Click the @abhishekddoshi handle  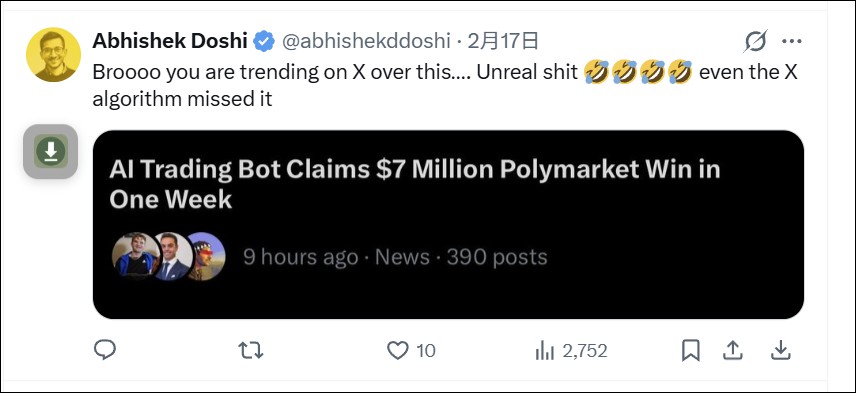[x=366, y=41]
